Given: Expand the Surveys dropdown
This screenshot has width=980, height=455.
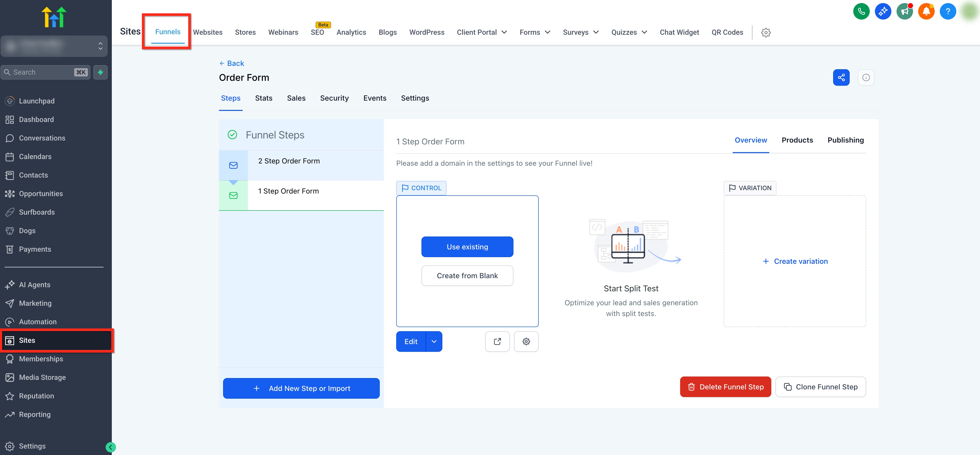Looking at the screenshot, I should coord(580,32).
